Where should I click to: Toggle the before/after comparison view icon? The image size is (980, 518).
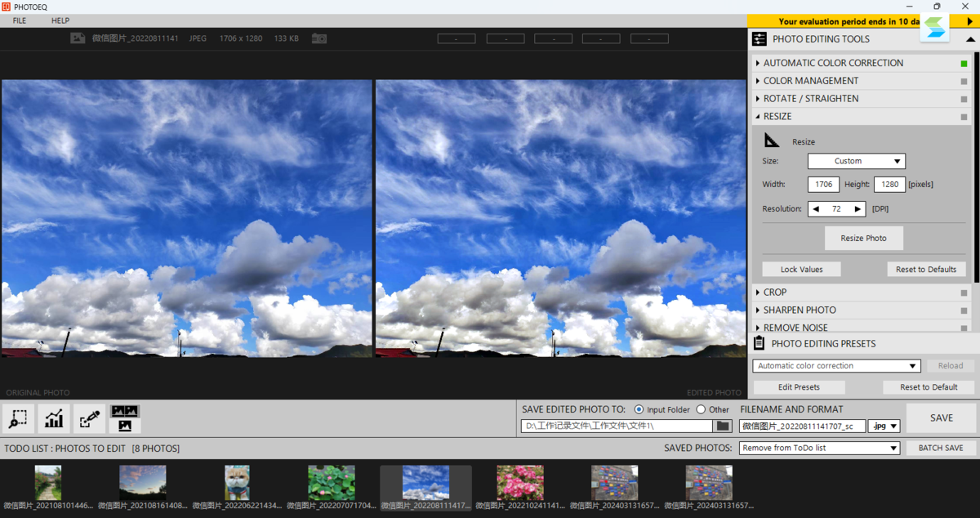[x=125, y=419]
